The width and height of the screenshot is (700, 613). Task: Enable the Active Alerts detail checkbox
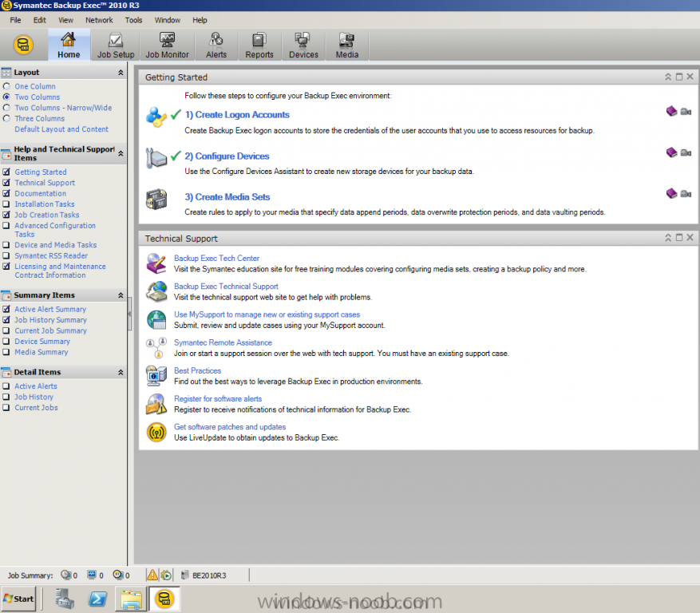pos(6,386)
